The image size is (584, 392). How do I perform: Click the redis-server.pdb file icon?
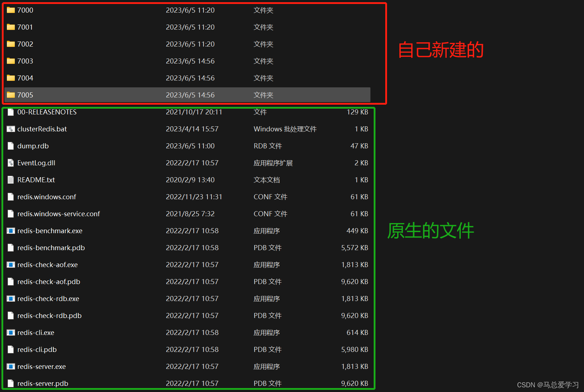(x=11, y=383)
